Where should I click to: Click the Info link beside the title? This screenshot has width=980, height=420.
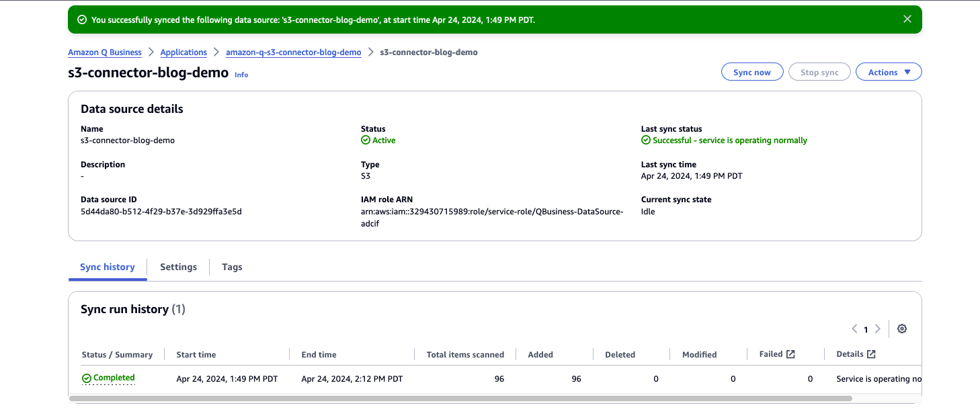coord(241,75)
